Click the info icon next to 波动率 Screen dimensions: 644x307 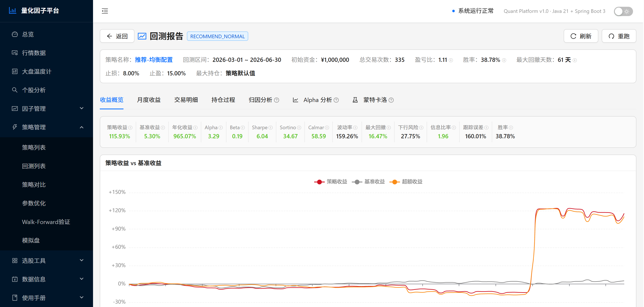coord(355,128)
